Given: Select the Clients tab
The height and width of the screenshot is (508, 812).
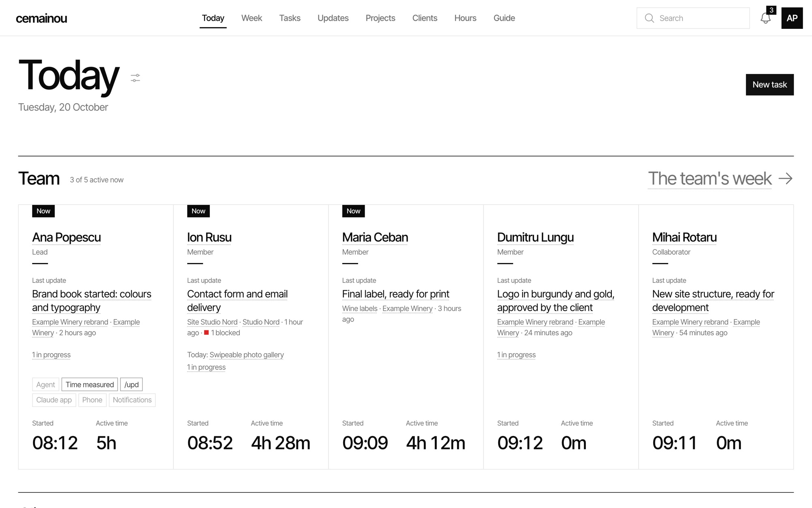Looking at the screenshot, I should pos(425,18).
